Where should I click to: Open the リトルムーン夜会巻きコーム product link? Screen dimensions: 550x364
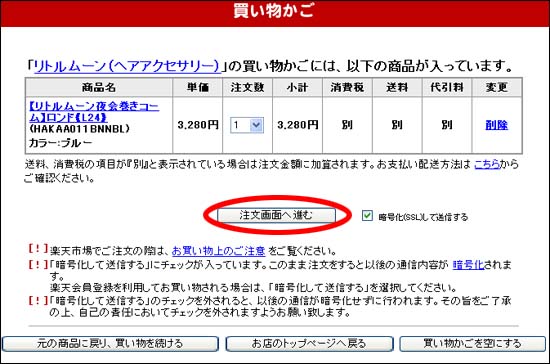94,112
